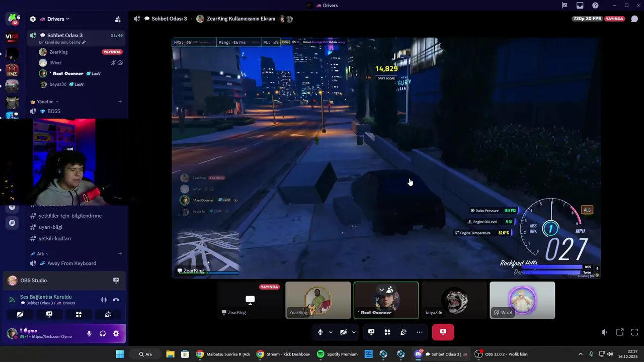Viewport: 644px width, 362px height.
Task: Select ZearKing stream tile marked YAYINDA
Action: click(250, 300)
